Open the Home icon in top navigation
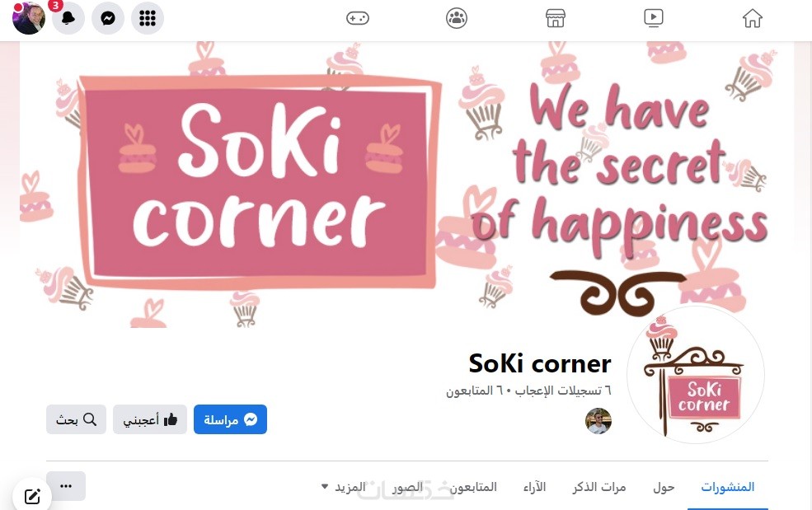 click(752, 18)
